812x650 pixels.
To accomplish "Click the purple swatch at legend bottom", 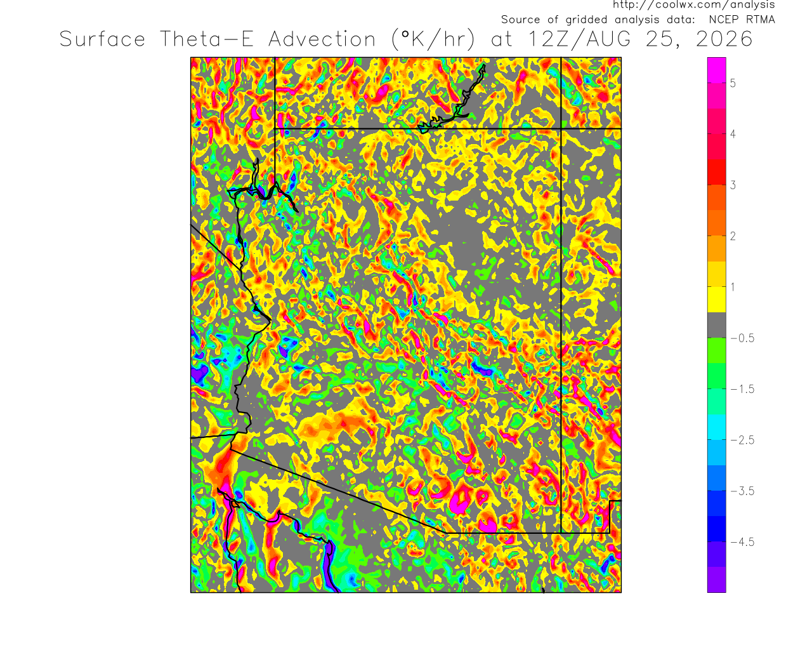I will click(x=717, y=580).
